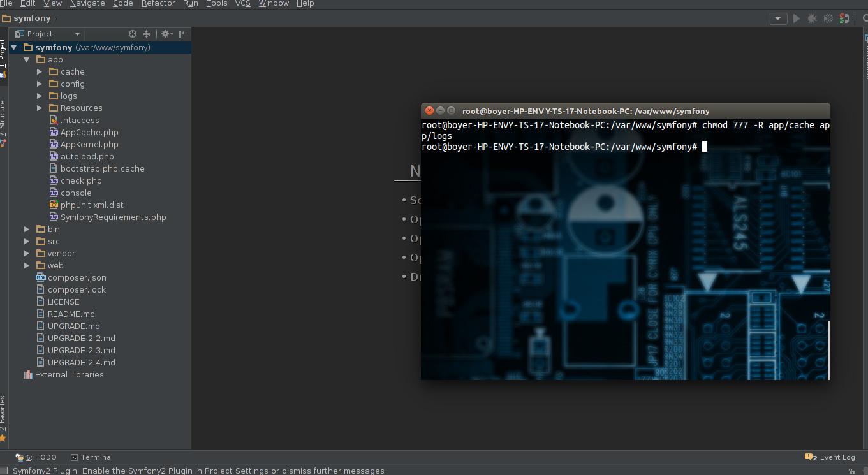868x475 pixels.
Task: Click Scroll from Source target icon
Action: 133,34
